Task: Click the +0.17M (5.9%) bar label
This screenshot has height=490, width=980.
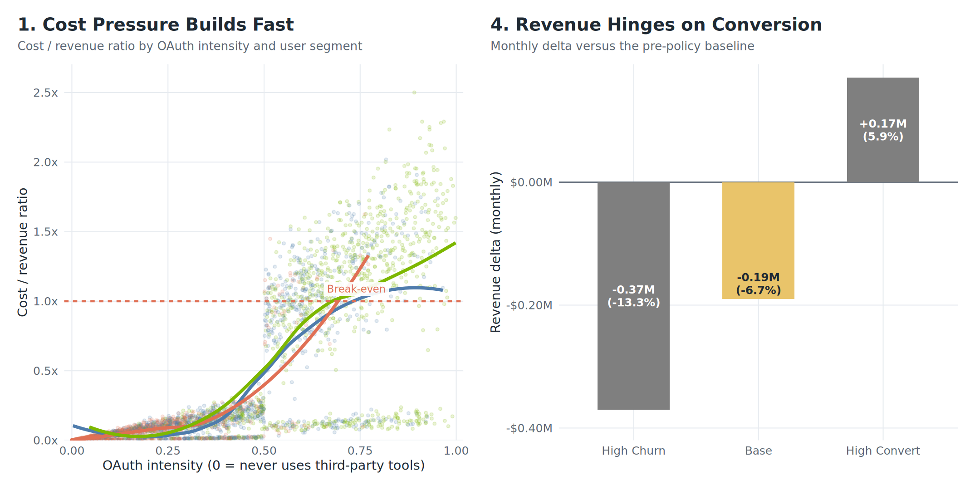Action: point(883,130)
